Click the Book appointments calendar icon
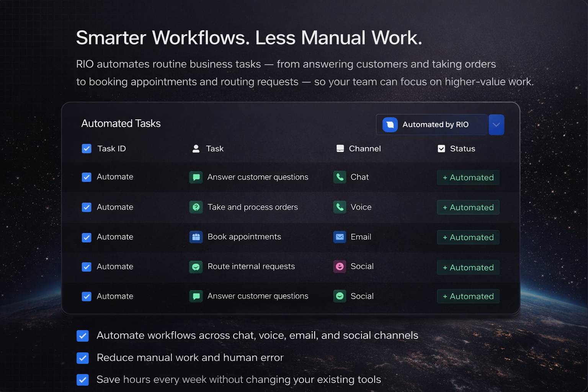 click(x=196, y=237)
